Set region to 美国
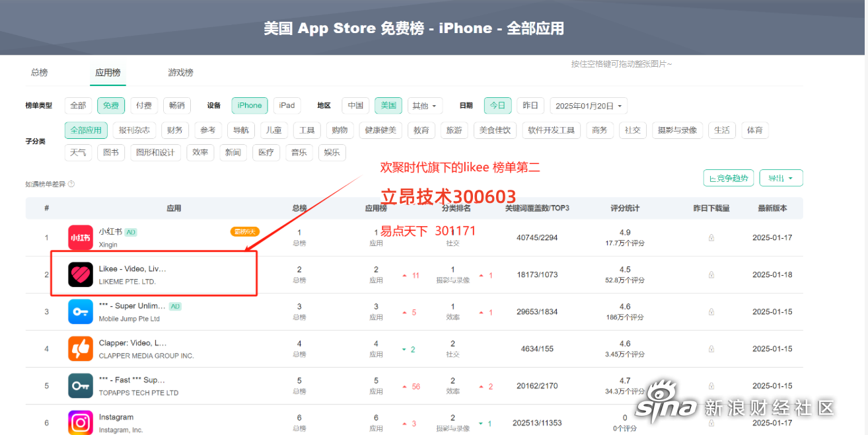The height and width of the screenshot is (435, 868). [x=388, y=106]
